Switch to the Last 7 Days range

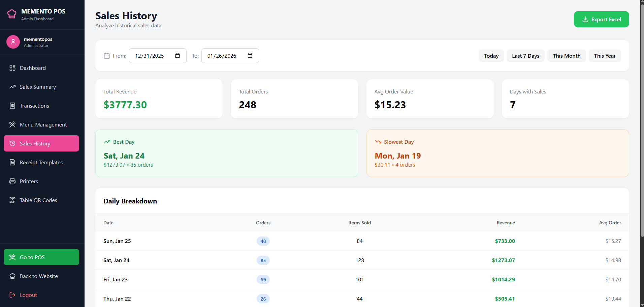tap(525, 56)
